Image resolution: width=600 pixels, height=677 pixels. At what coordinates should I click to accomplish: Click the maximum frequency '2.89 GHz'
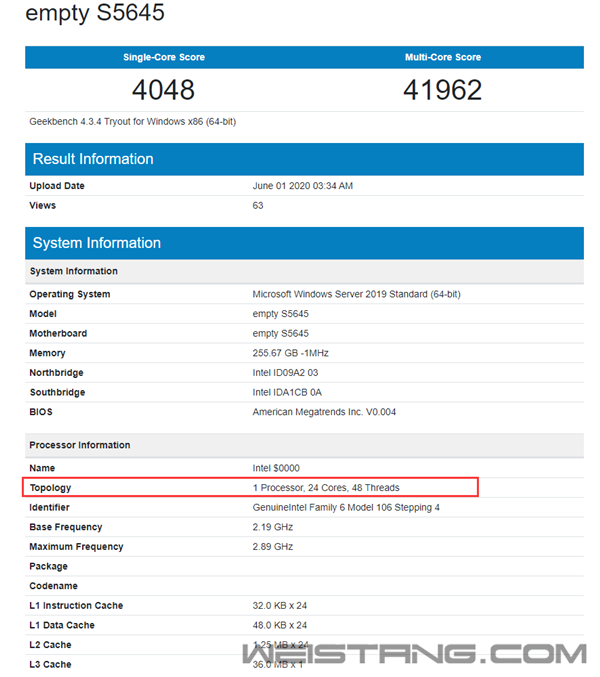pyautogui.click(x=273, y=547)
